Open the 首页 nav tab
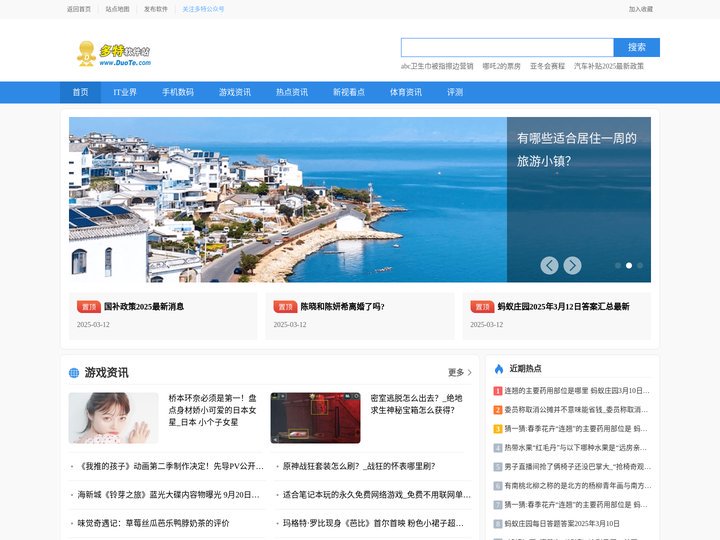The width and height of the screenshot is (720, 540). (x=80, y=92)
